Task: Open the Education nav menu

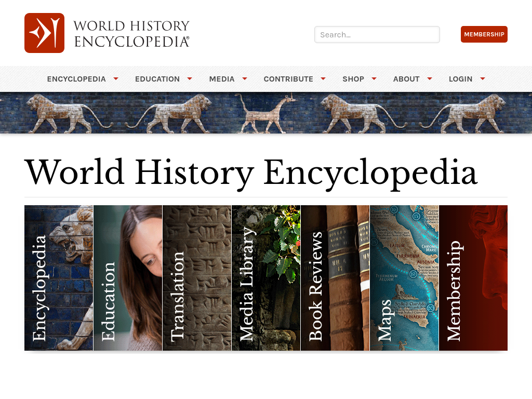Action: point(157,79)
